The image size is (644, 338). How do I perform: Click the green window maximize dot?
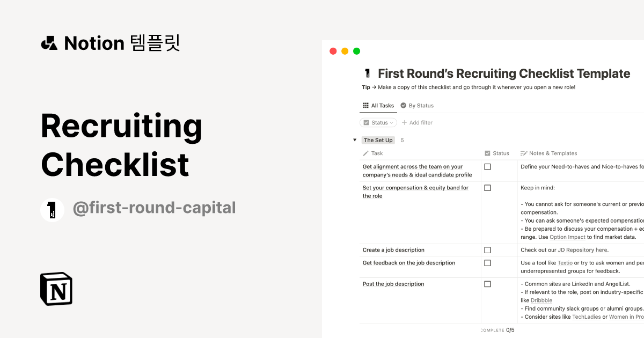[357, 52]
